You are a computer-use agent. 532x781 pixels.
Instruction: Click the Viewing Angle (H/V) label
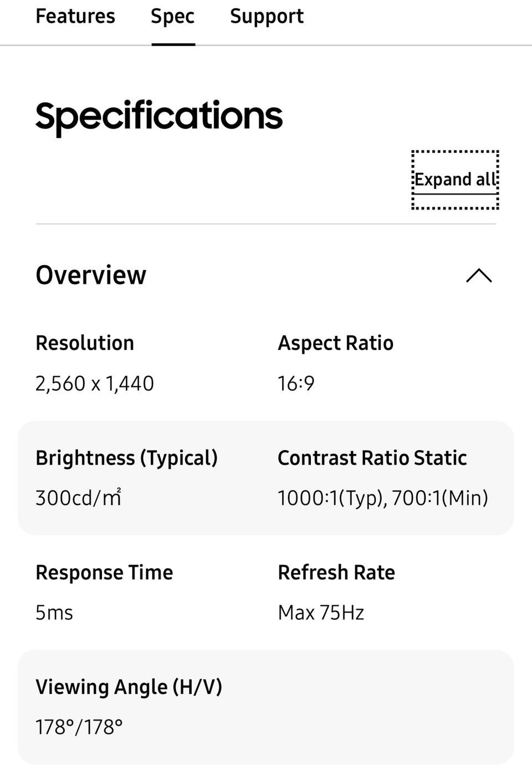(x=129, y=687)
